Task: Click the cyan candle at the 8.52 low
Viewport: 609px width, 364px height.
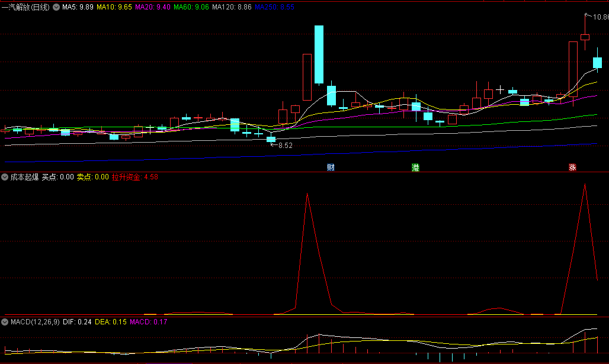Action: tap(271, 139)
